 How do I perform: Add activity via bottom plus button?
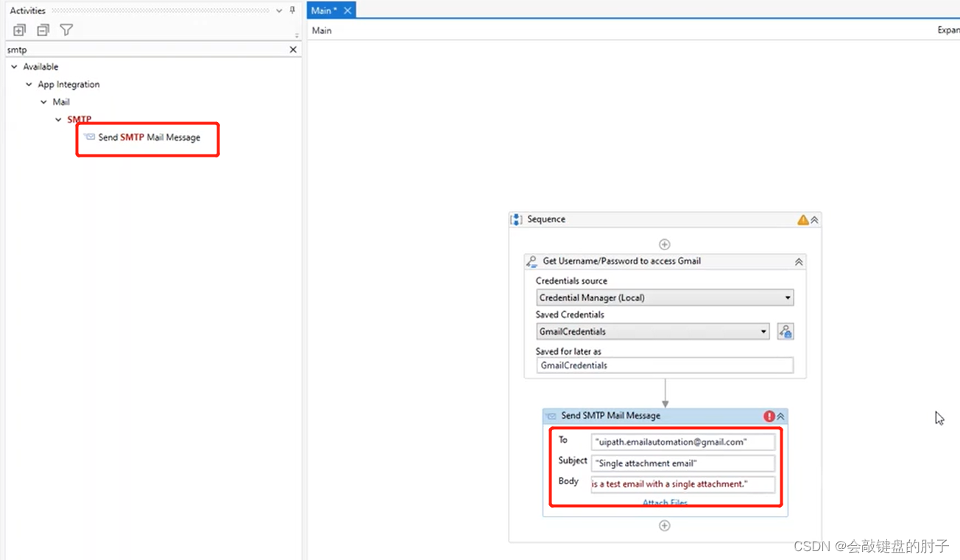pos(664,525)
